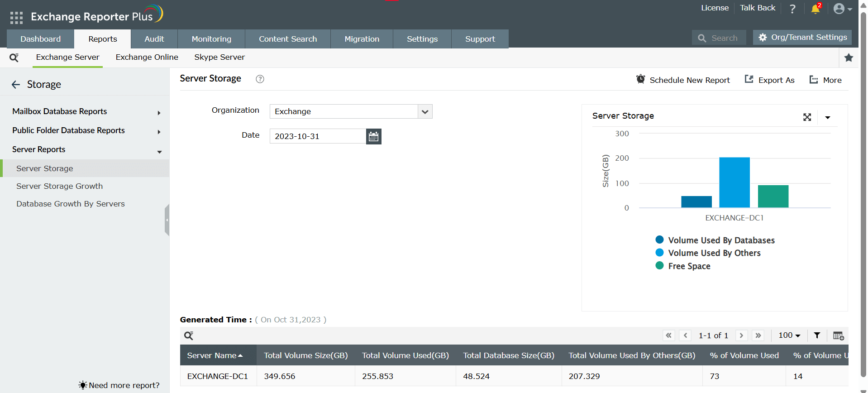
Task: Switch to the Dashboard tab
Action: click(x=40, y=39)
